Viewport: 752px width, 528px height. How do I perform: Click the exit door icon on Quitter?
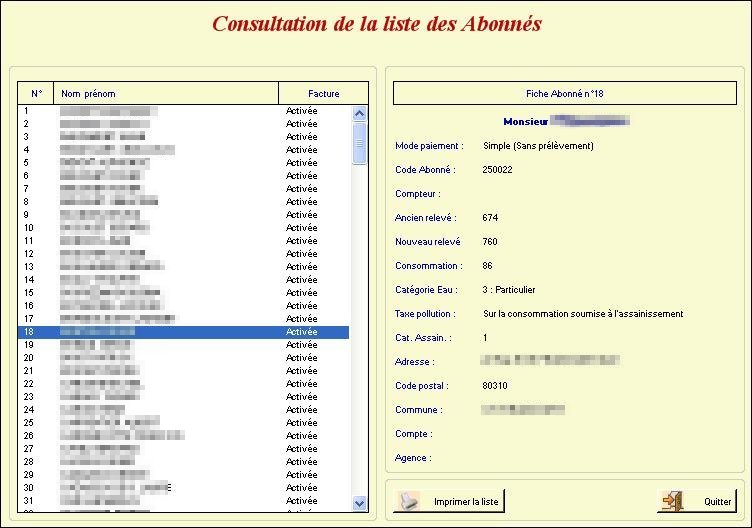point(673,500)
